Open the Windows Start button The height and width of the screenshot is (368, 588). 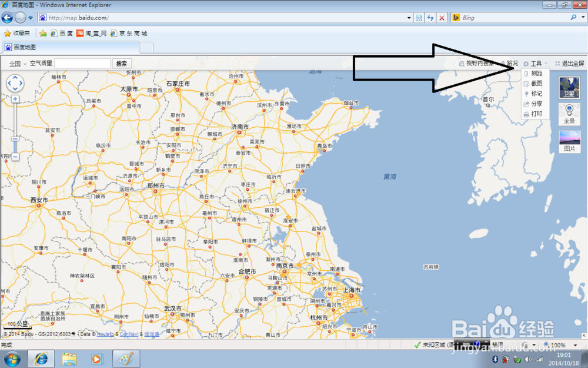(x=12, y=359)
